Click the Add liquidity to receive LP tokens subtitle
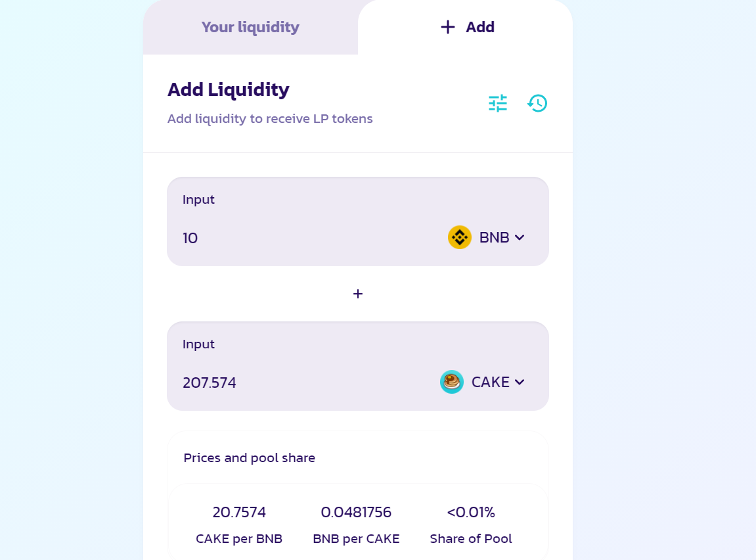The width and height of the screenshot is (756, 560). coord(270,119)
